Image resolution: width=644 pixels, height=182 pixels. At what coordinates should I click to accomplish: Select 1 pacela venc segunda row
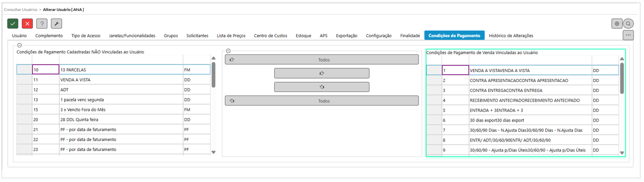tap(113, 99)
